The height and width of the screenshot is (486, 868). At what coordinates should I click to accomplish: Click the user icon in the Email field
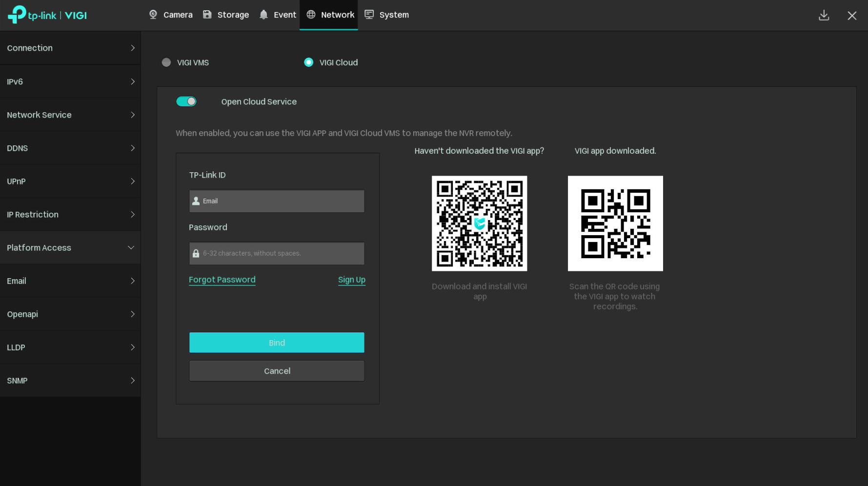tap(196, 201)
